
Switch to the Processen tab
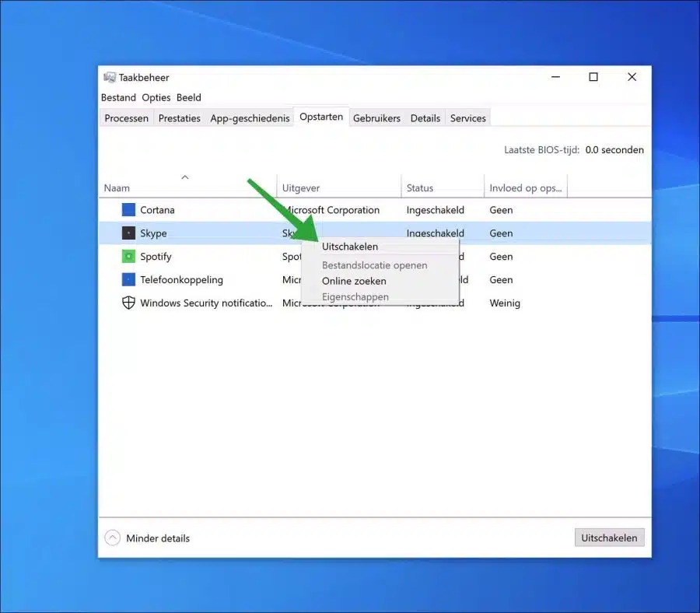[x=126, y=118]
